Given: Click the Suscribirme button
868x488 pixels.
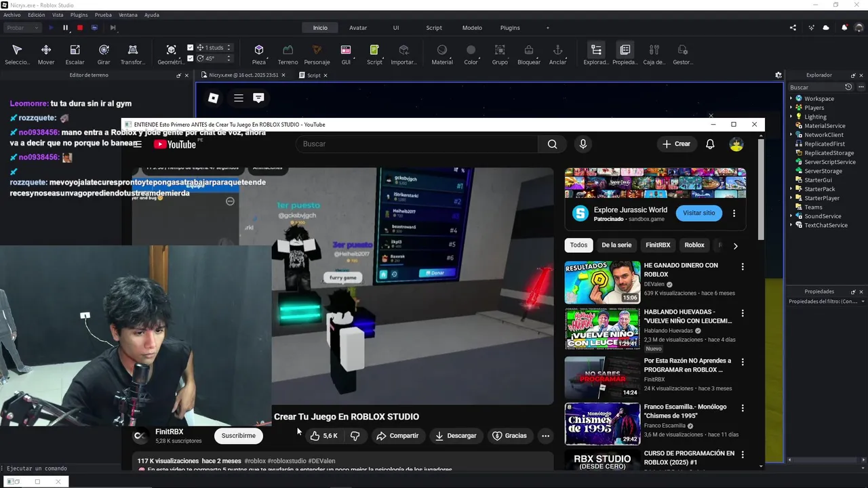Looking at the screenshot, I should click(239, 436).
